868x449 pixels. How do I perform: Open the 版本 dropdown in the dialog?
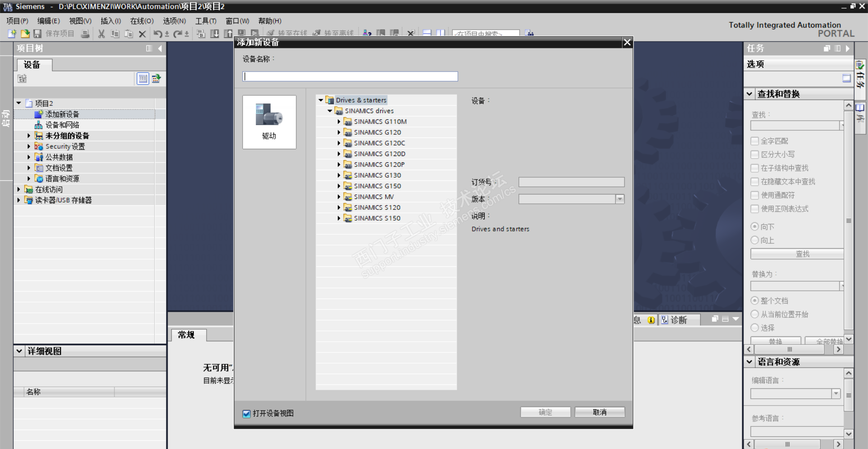point(620,199)
